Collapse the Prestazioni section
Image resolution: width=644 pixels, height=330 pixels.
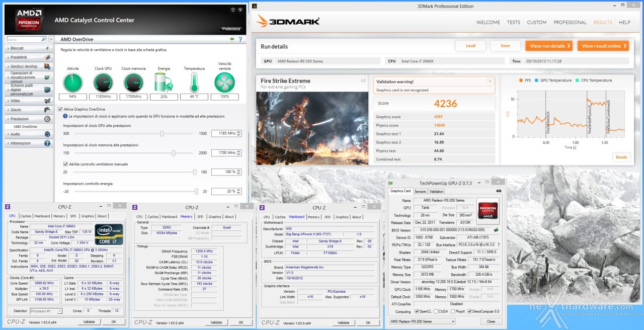28,119
